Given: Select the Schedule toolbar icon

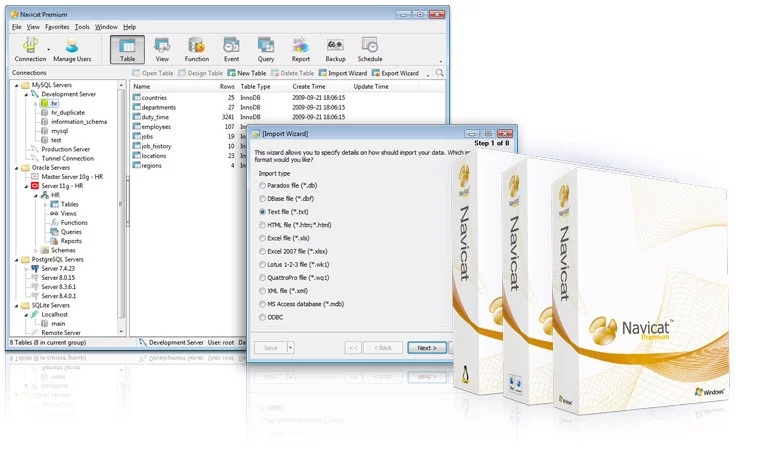Looking at the screenshot, I should point(370,49).
